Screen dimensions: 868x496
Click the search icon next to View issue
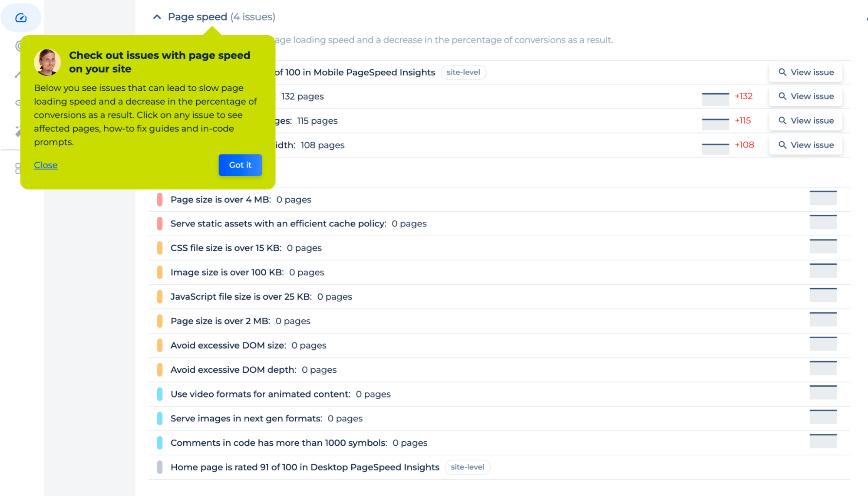coord(783,72)
